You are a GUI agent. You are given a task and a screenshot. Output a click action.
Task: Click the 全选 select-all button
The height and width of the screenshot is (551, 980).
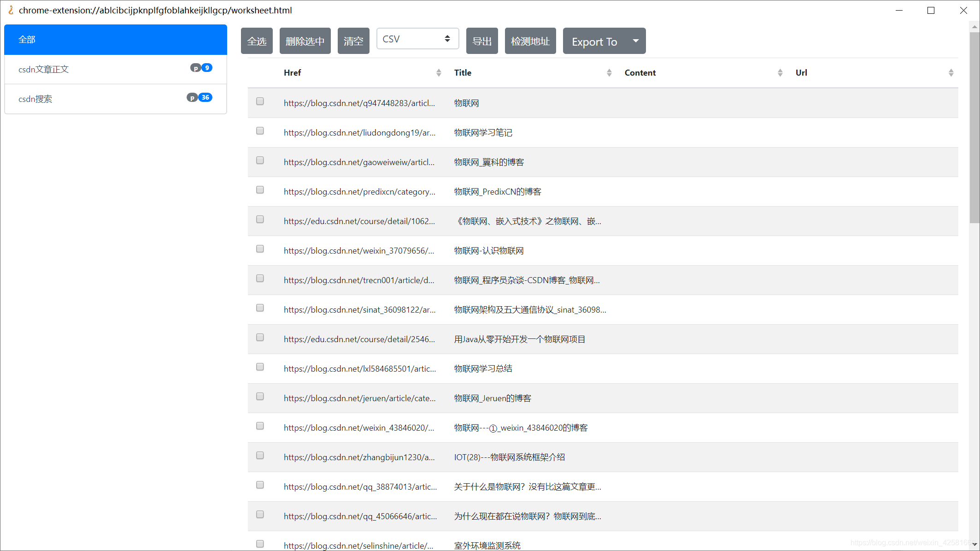tap(257, 41)
